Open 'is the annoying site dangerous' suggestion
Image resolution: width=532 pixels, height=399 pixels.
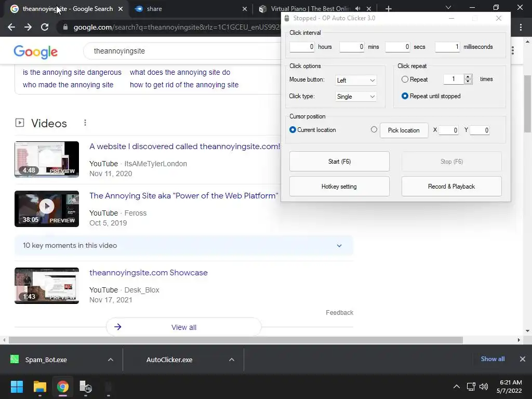tap(72, 72)
